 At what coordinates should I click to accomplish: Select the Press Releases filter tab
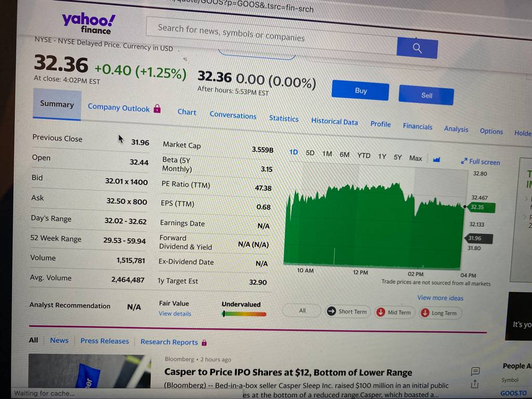pyautogui.click(x=104, y=341)
